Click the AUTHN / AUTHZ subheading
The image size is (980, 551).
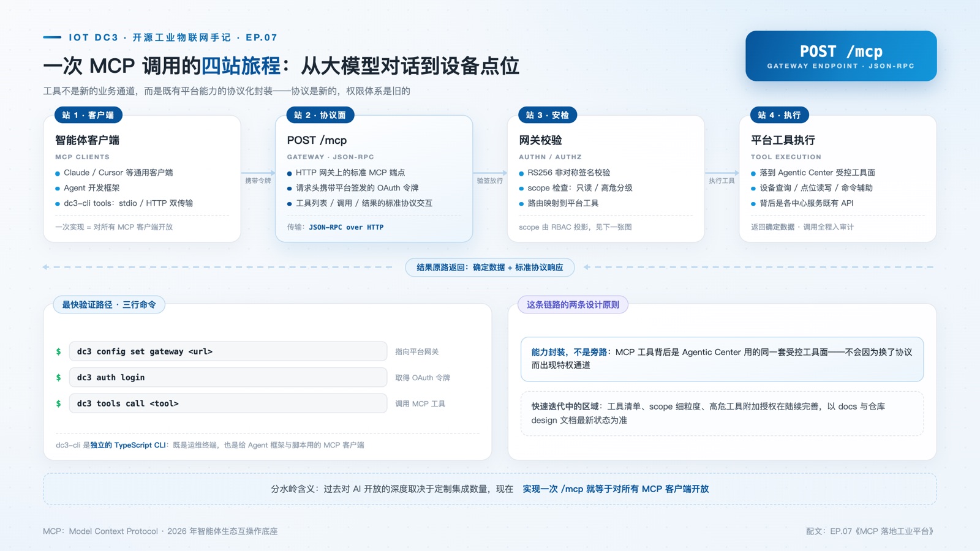550,157
